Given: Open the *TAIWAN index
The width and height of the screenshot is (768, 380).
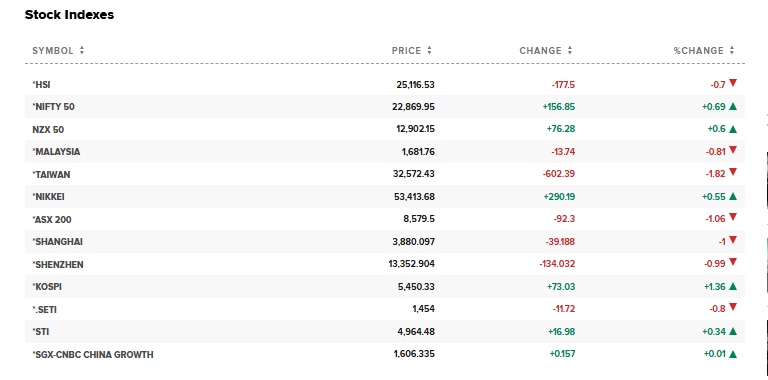Looking at the screenshot, I should tap(51, 174).
